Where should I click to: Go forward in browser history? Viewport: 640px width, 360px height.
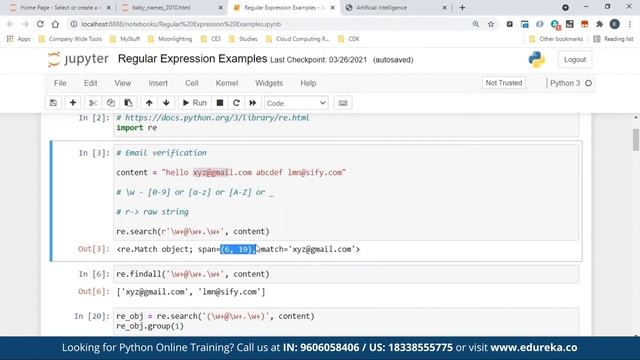point(25,24)
